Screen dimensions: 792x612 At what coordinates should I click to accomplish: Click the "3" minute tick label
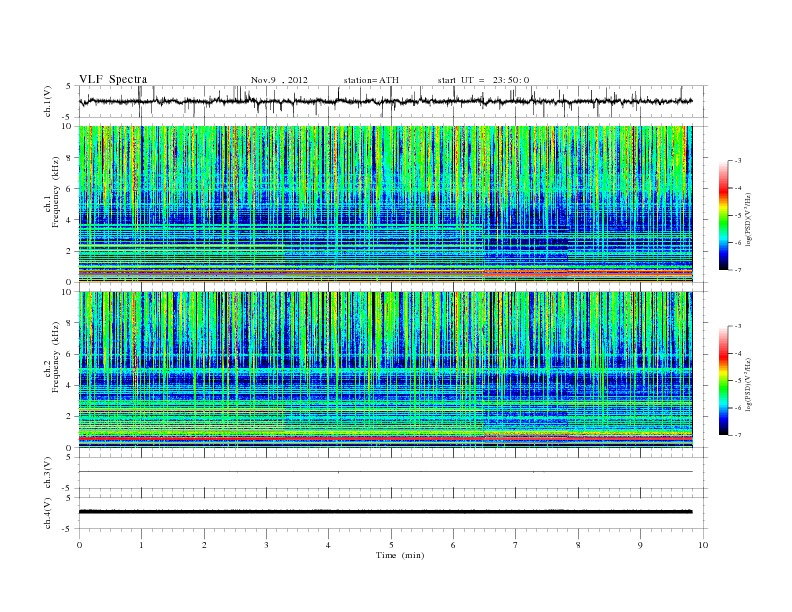pos(267,545)
